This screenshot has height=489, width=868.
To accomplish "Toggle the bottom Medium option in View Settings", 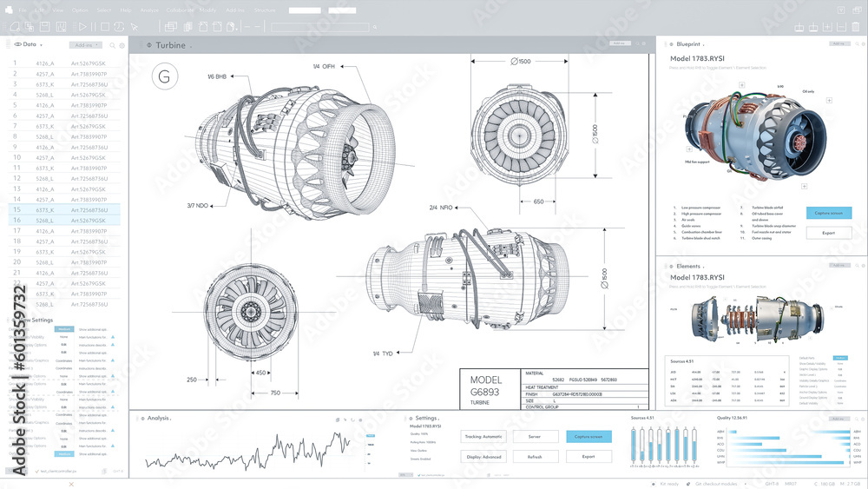I will click(x=64, y=454).
